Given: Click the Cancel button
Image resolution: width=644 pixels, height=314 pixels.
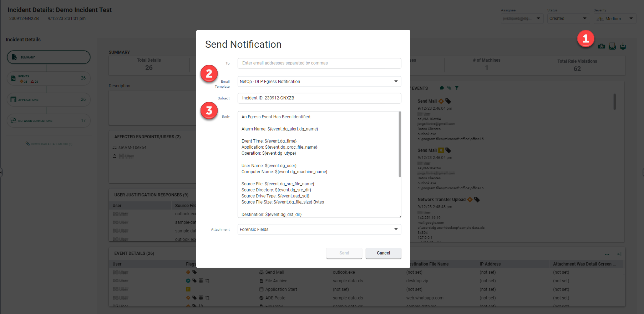Looking at the screenshot, I should point(383,253).
